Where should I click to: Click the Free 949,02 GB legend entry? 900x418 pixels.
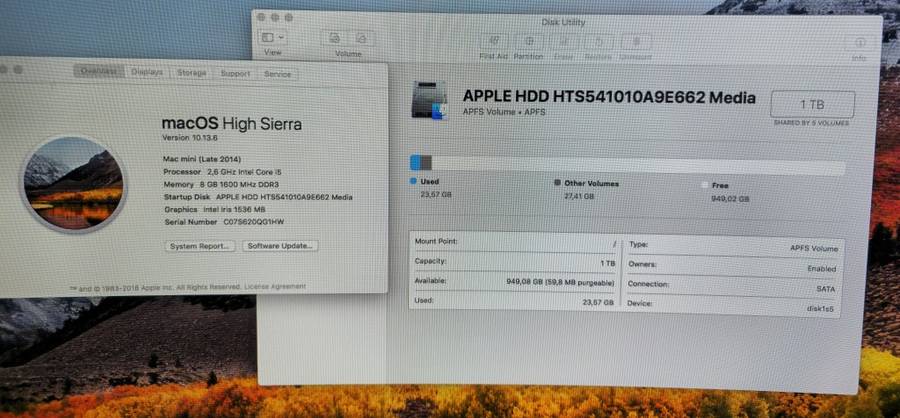[726, 192]
